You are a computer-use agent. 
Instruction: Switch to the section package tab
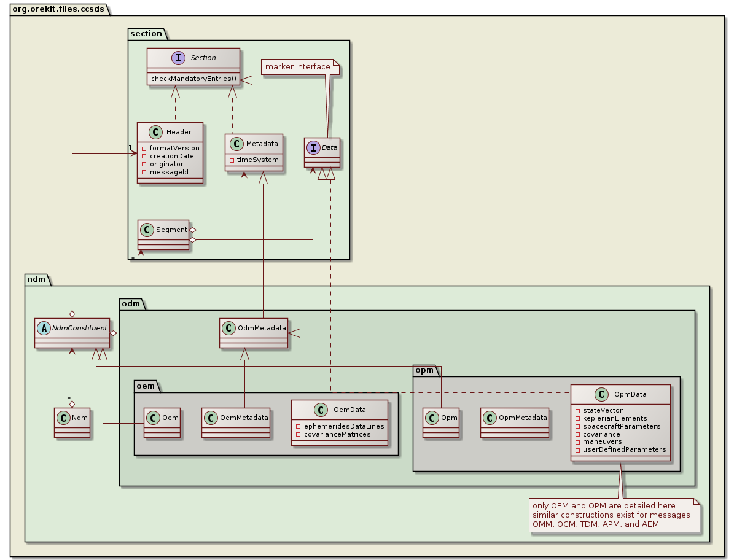(x=145, y=34)
